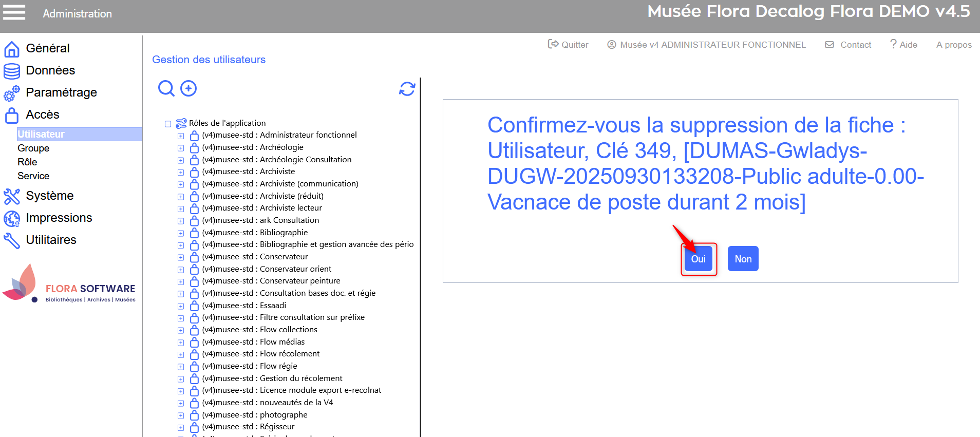Viewport: 980px width, 437px height.
Task: Open the Groupe submenu item
Action: (33, 148)
